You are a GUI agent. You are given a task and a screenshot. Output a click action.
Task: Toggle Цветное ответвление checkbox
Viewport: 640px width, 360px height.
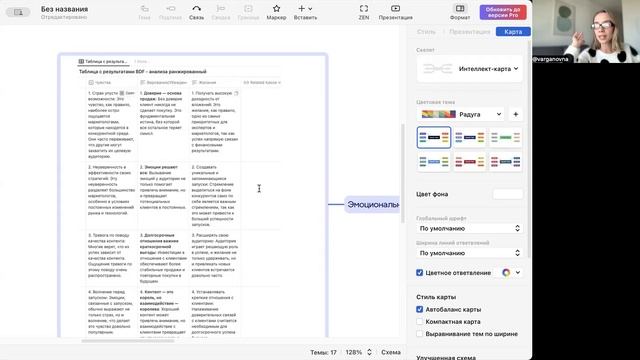click(420, 273)
